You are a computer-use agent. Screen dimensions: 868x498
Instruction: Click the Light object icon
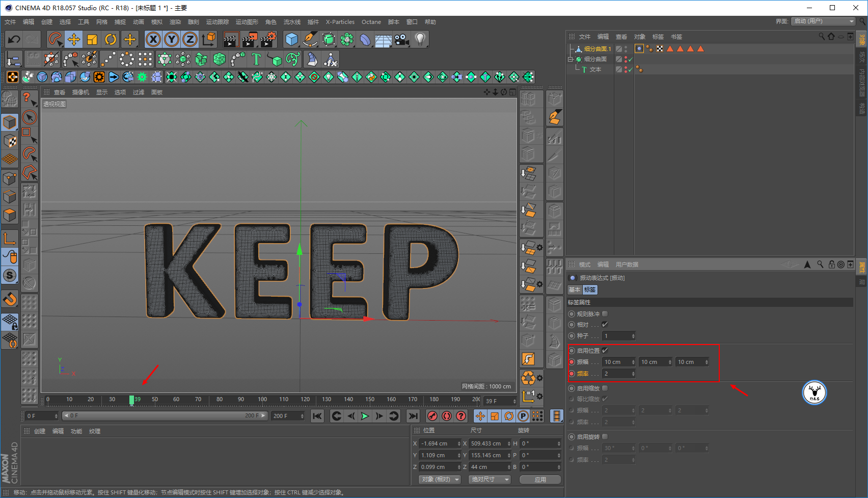420,39
